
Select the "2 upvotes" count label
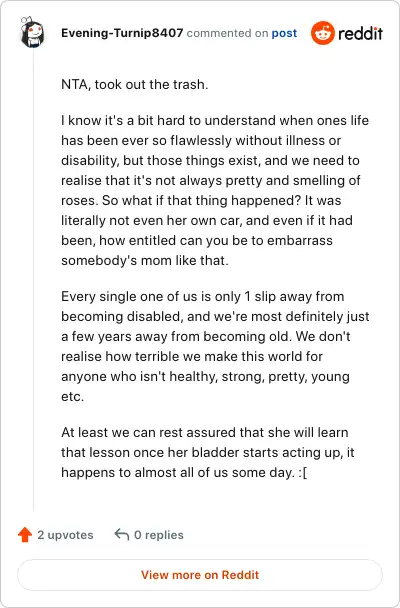[x=65, y=535]
